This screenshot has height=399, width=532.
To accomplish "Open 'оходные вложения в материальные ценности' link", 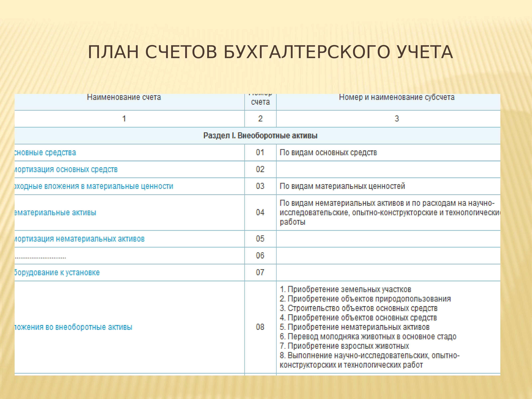I will pyautogui.click(x=94, y=186).
